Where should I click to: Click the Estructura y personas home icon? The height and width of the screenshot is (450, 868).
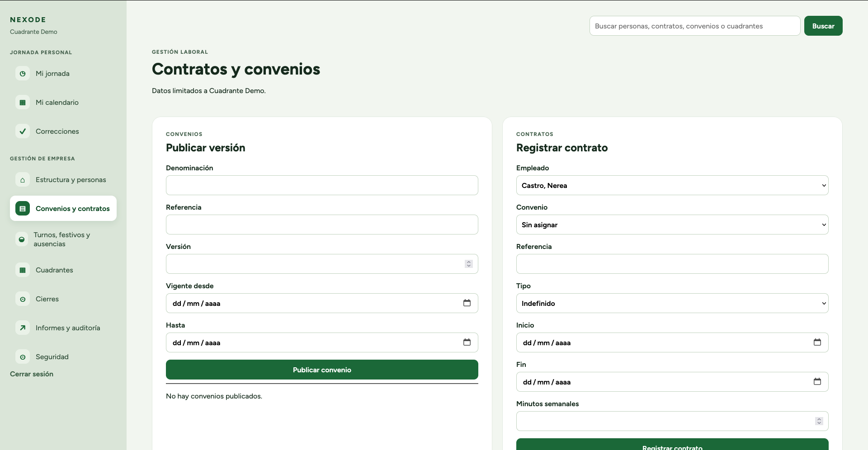(x=23, y=179)
